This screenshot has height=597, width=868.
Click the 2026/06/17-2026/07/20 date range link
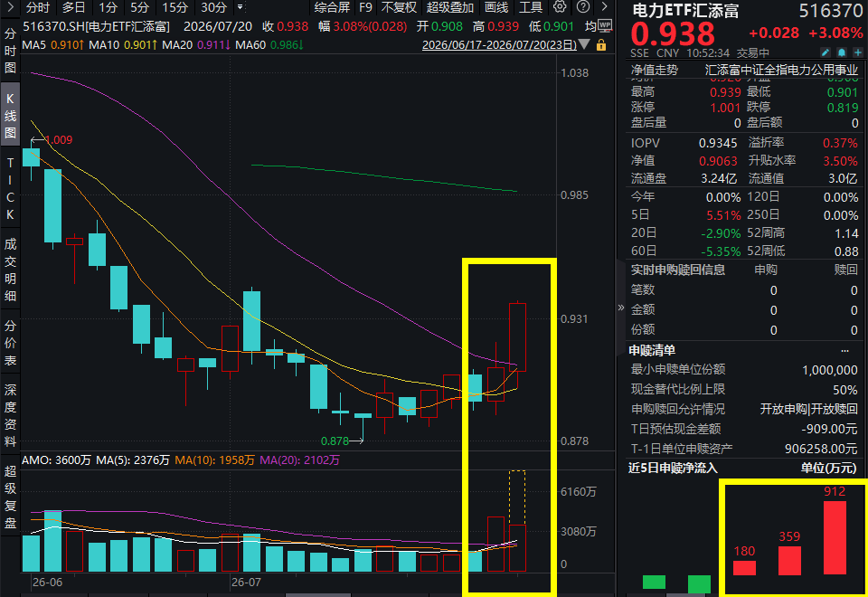click(499, 45)
